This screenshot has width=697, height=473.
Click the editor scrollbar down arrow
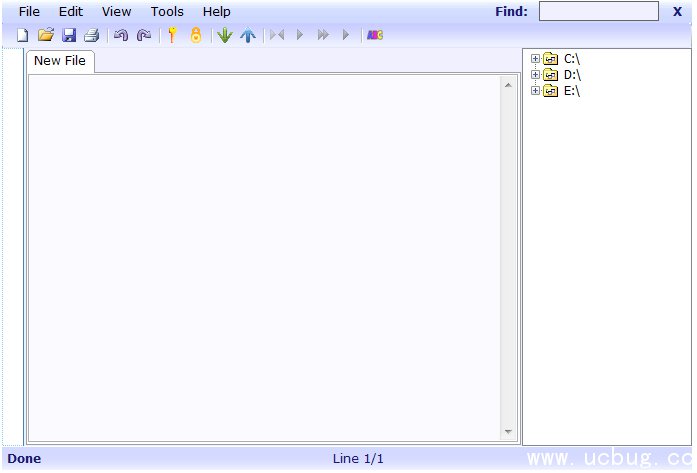[x=508, y=432]
